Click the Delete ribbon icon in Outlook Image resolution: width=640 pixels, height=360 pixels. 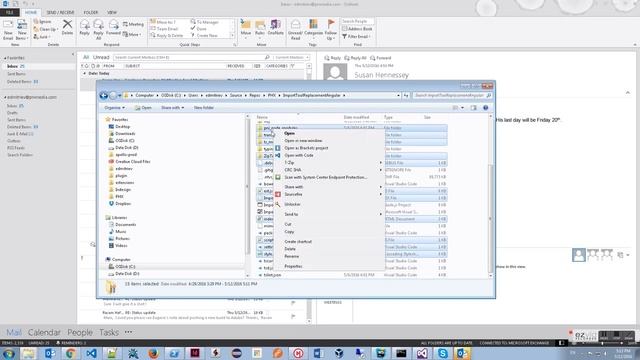click(67, 27)
